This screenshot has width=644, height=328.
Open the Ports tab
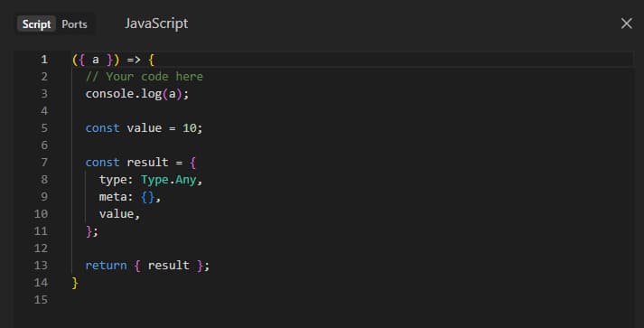point(74,24)
